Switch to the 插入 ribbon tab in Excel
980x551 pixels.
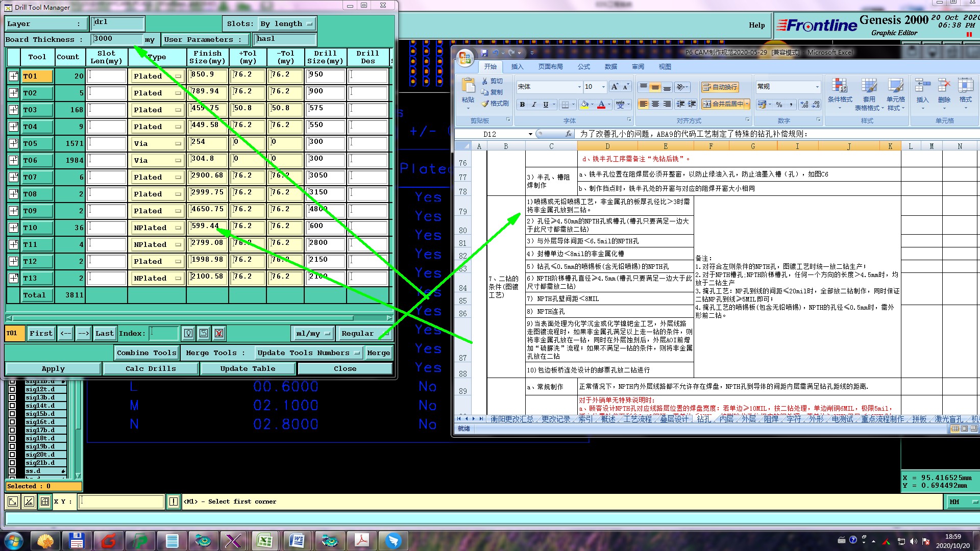pos(517,67)
